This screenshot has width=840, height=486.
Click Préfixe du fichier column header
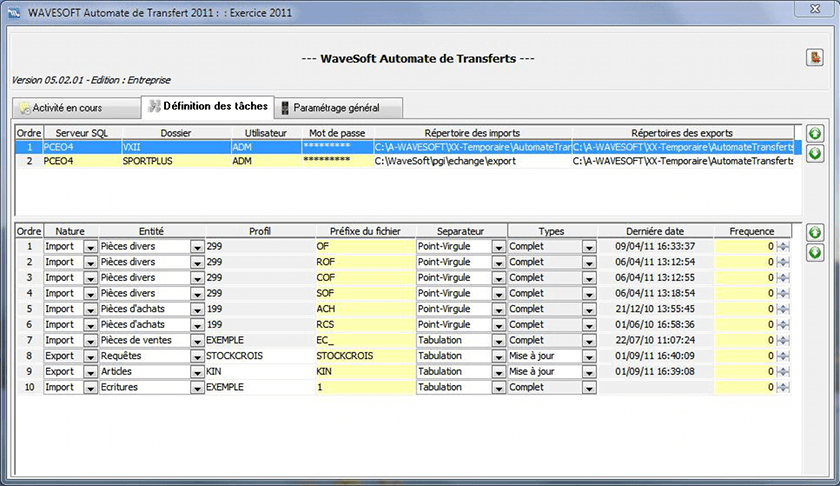tap(365, 231)
